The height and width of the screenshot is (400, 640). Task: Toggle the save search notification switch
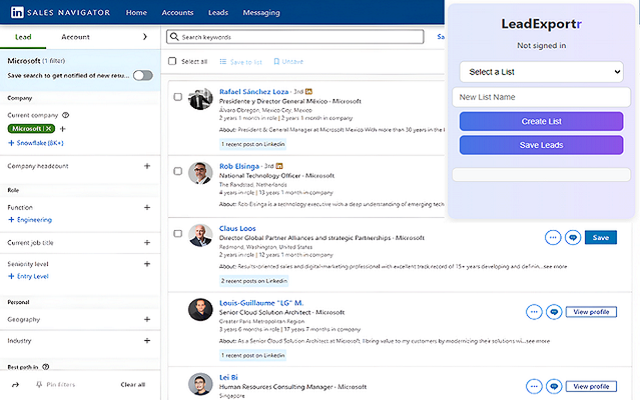[x=143, y=76]
